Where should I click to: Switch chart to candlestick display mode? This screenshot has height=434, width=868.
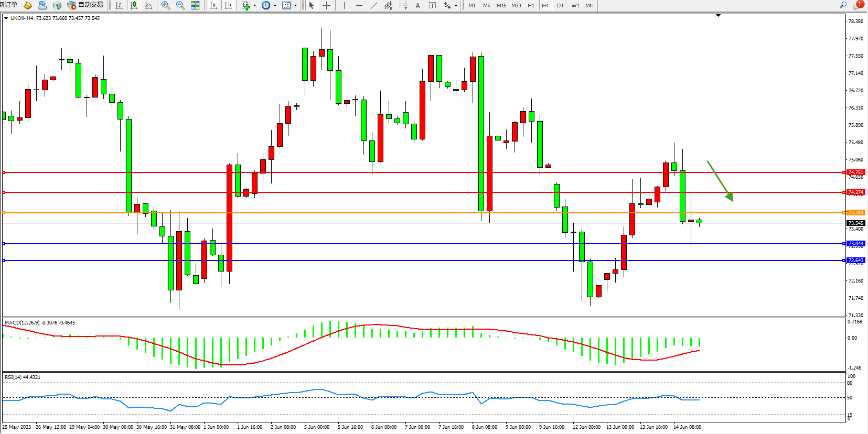[134, 5]
